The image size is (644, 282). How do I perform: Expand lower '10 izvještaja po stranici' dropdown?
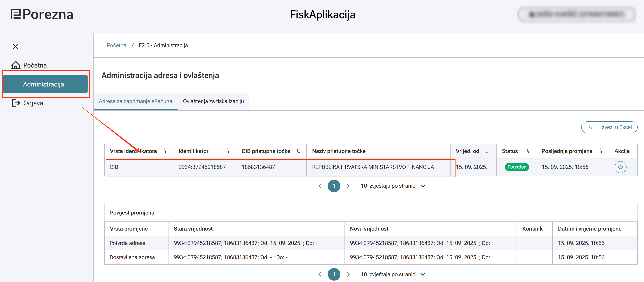coord(423,274)
